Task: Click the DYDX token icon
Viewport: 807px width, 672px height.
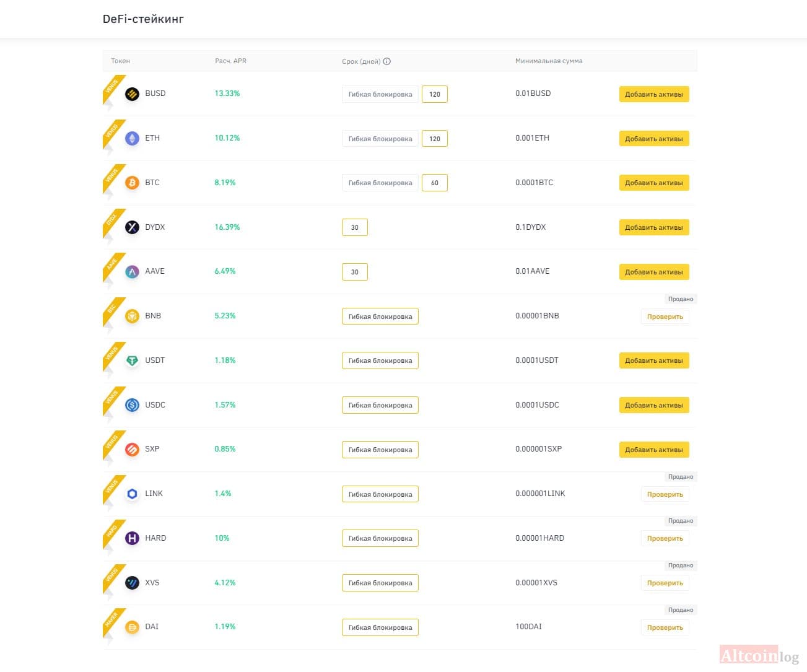Action: pos(132,227)
